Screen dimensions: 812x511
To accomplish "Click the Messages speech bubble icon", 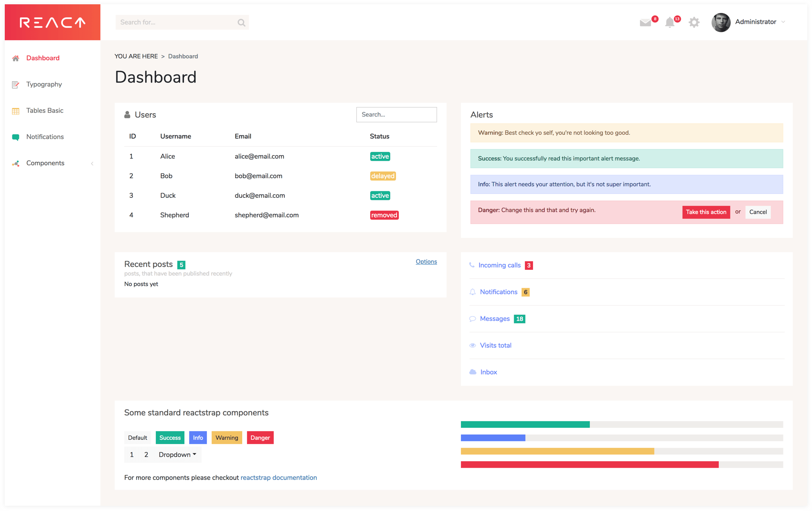I will (x=472, y=319).
